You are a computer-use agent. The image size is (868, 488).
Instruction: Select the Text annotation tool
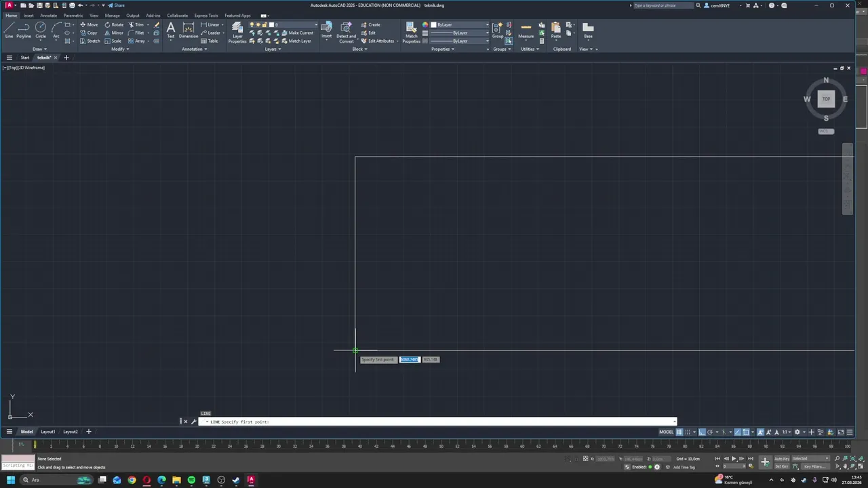[x=171, y=30]
